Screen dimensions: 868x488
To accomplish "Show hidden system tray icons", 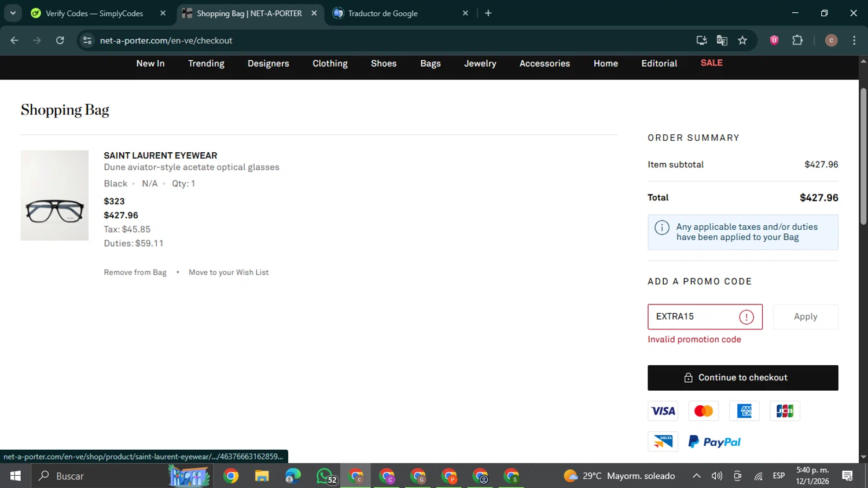I will tap(697, 476).
